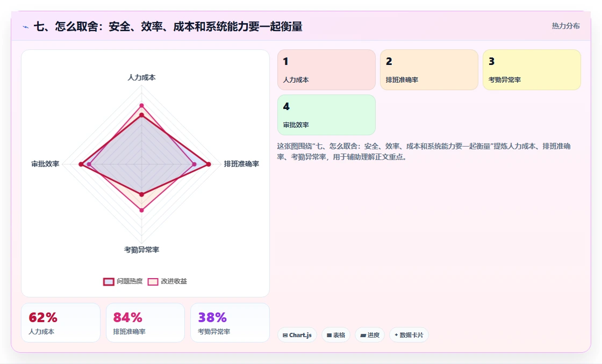Select card 3 考勤异常率
Image resolution: width=602 pixels, height=364 pixels.
click(532, 70)
